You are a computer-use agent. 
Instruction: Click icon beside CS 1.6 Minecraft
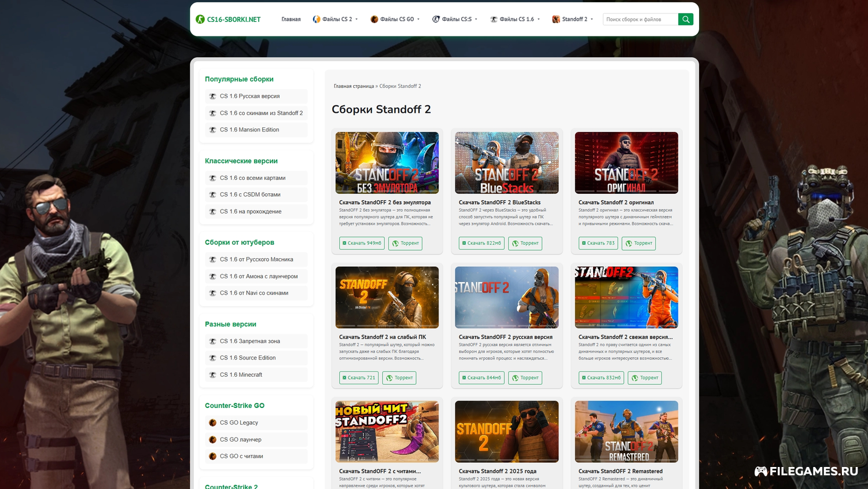pos(212,375)
